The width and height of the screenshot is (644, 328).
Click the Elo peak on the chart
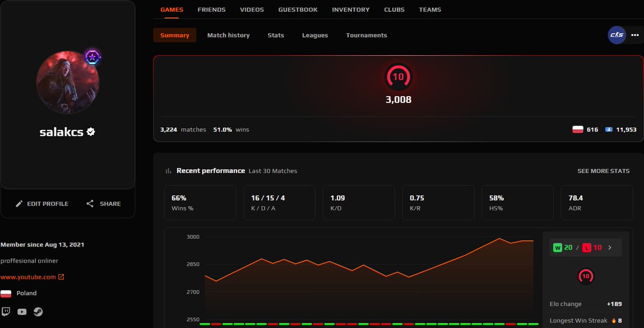point(500,238)
